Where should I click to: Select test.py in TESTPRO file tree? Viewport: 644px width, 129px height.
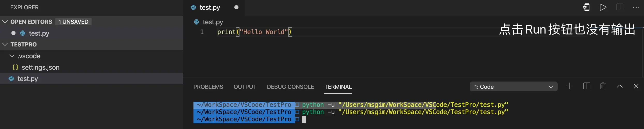(27, 79)
